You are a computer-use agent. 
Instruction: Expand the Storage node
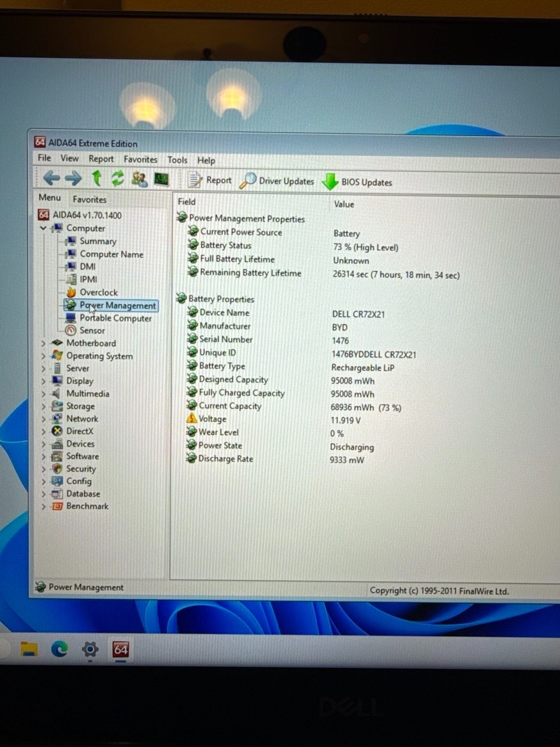[x=43, y=407]
